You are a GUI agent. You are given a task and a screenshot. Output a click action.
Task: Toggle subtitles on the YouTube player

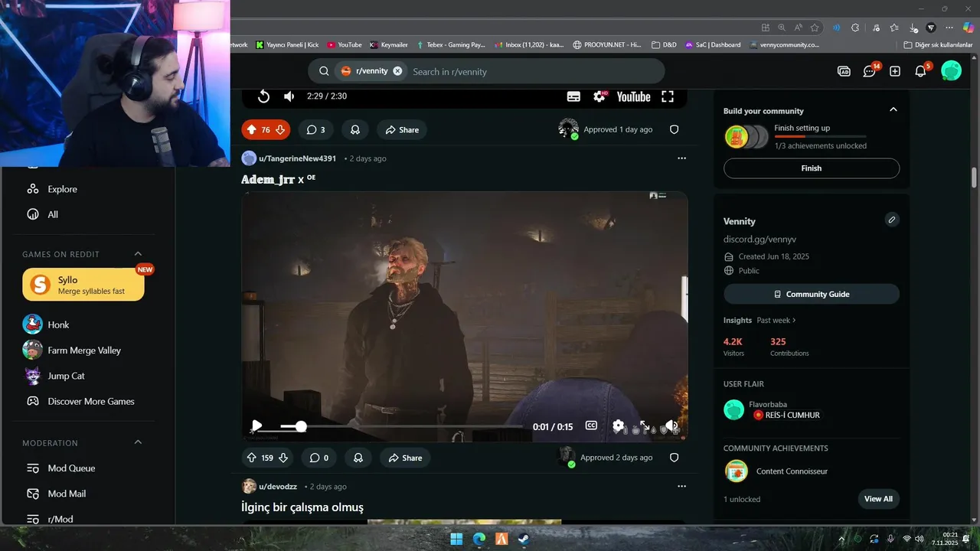click(x=573, y=96)
